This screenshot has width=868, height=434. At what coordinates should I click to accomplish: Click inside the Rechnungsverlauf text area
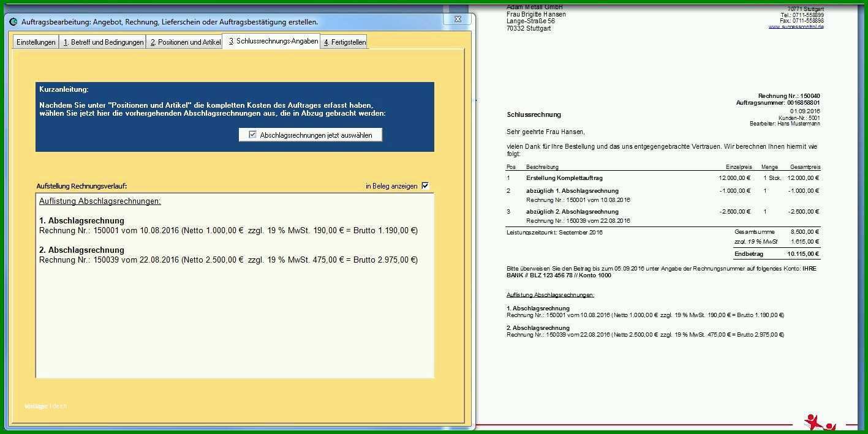(235, 285)
